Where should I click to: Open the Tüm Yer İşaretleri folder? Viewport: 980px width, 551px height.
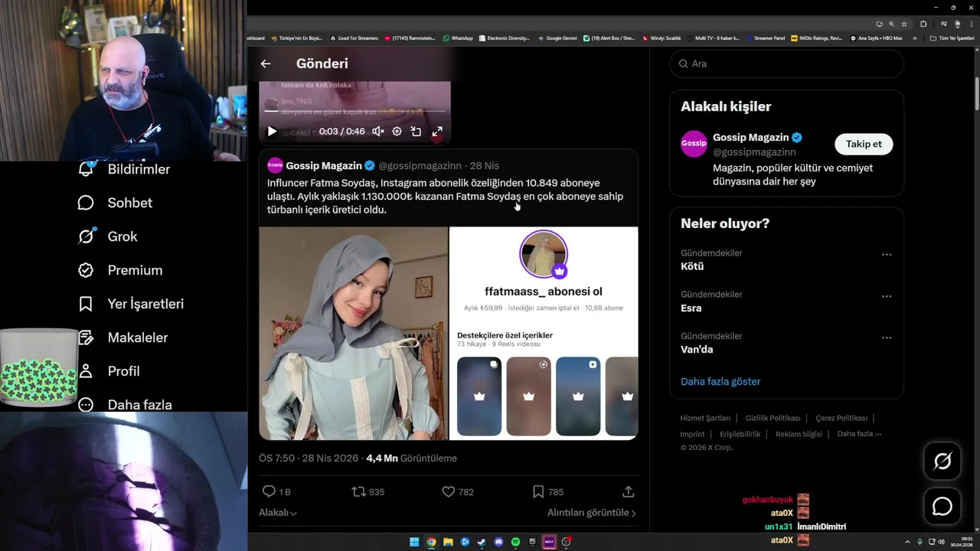pyautogui.click(x=952, y=37)
